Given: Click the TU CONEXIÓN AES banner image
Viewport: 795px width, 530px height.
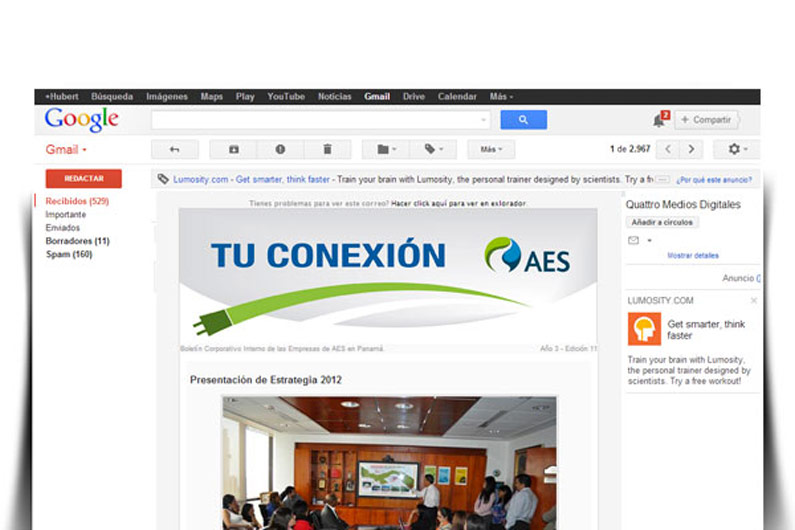Looking at the screenshot, I should 388,278.
